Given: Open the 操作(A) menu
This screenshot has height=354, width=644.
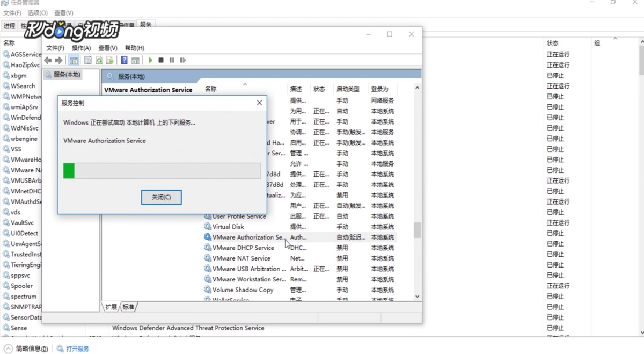Looking at the screenshot, I should [x=81, y=48].
